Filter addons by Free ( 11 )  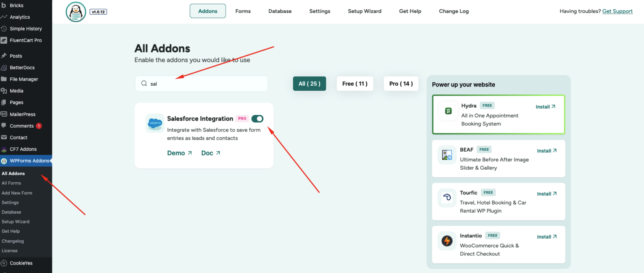point(355,84)
